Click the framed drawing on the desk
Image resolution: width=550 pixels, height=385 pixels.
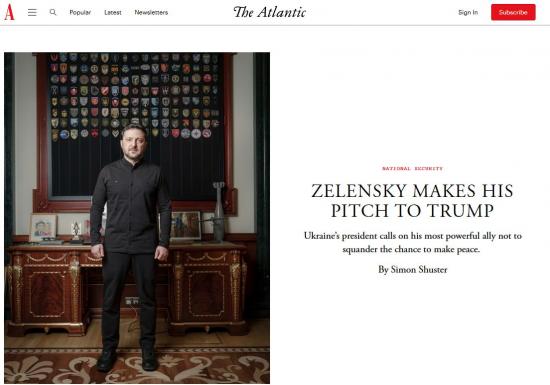(x=43, y=228)
